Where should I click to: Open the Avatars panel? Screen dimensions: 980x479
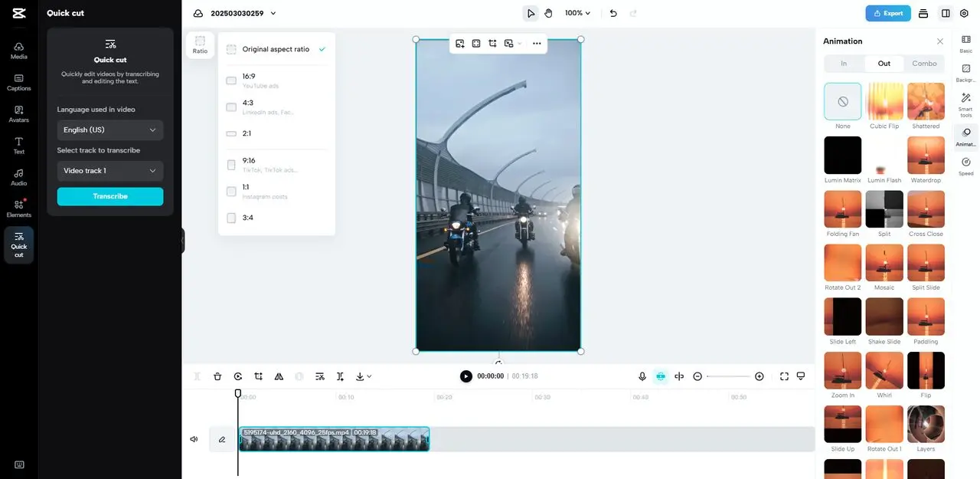point(18,114)
